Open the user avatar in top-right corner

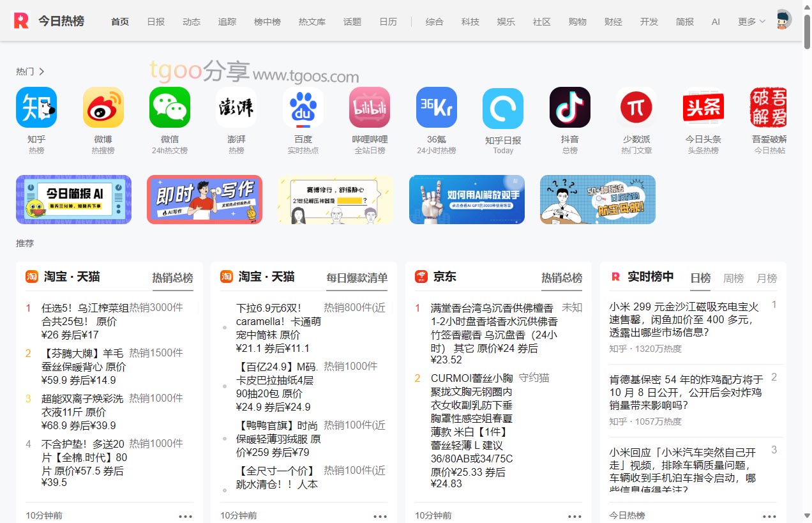(783, 20)
